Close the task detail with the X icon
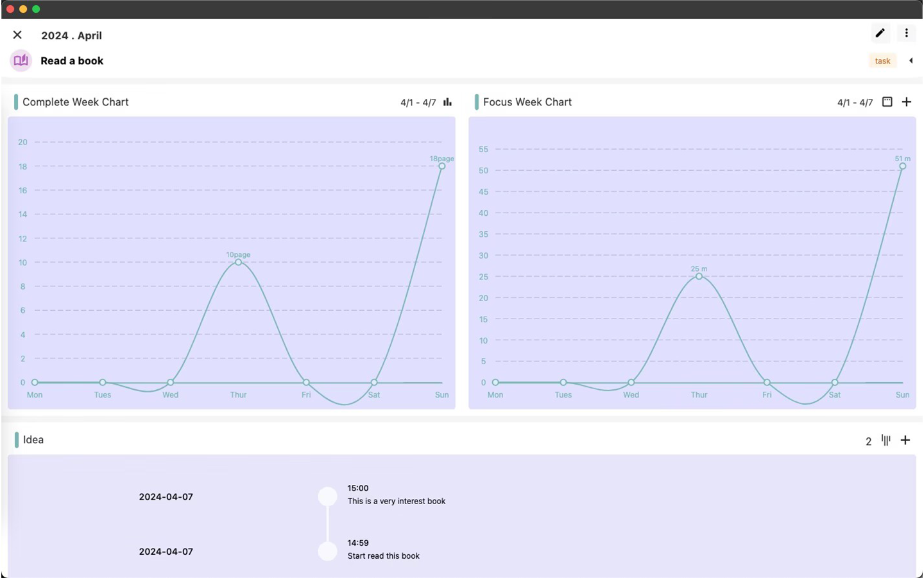 pyautogui.click(x=17, y=35)
